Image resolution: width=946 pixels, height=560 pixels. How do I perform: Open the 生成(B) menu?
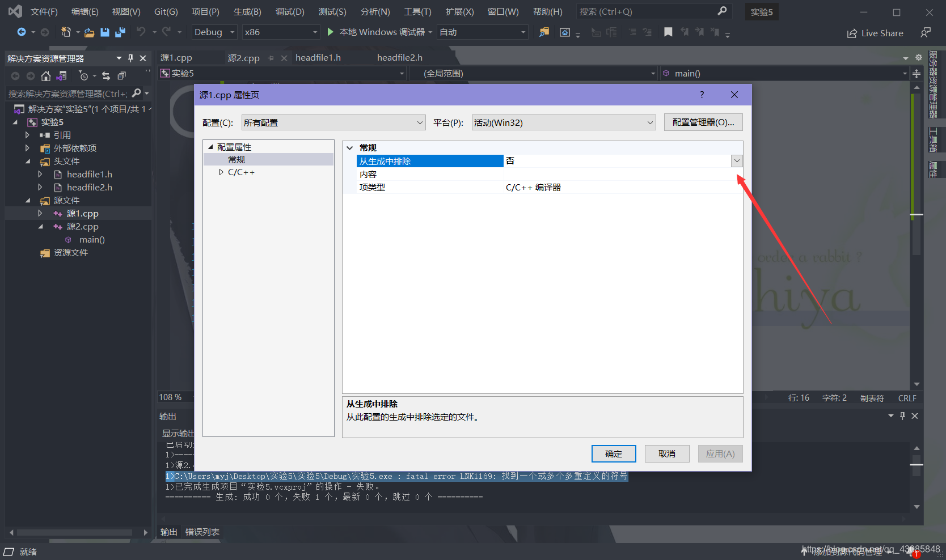pyautogui.click(x=247, y=12)
